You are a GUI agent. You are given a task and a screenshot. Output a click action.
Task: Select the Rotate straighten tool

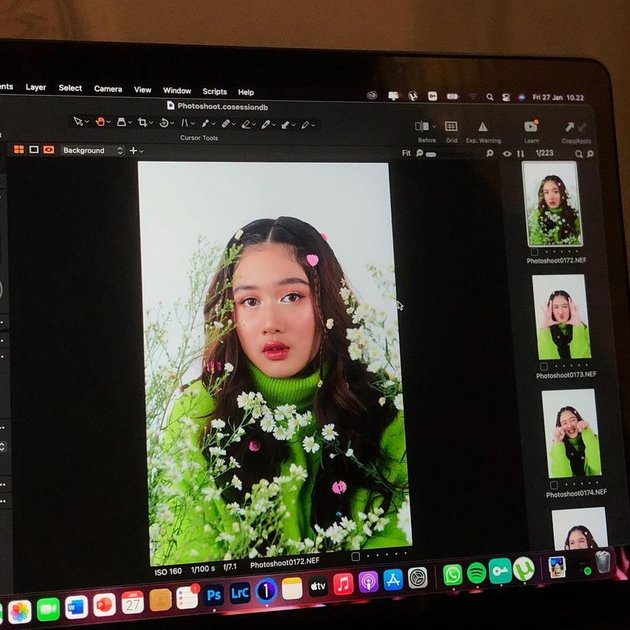pyautogui.click(x=164, y=123)
